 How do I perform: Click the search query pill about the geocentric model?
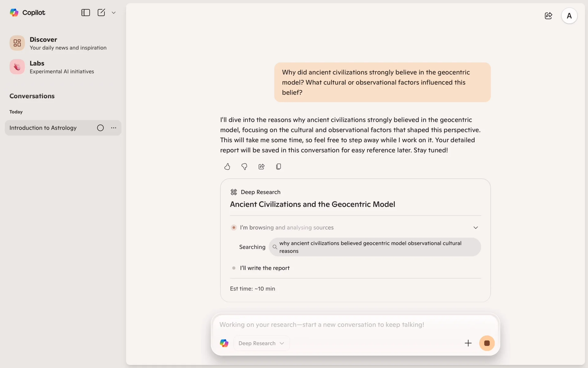point(375,247)
